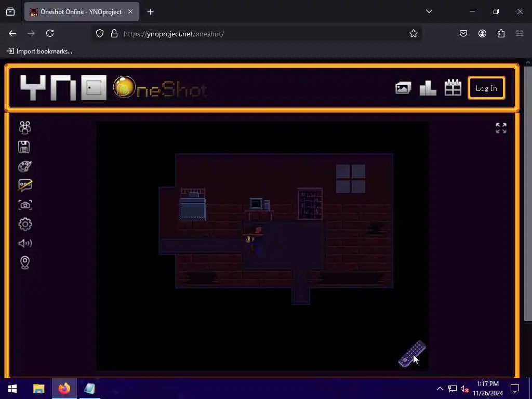Click Import bookmarks... in bookmarks bar
532x399 pixels.
[39, 51]
